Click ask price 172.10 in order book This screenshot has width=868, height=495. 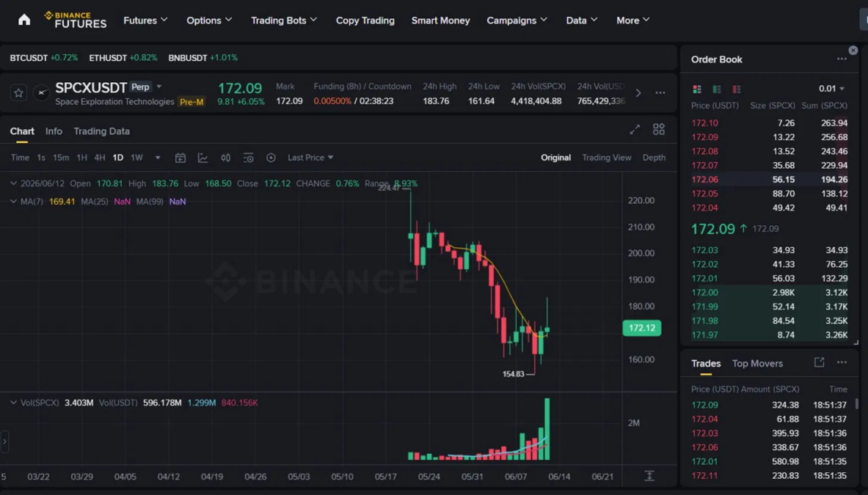[704, 122]
